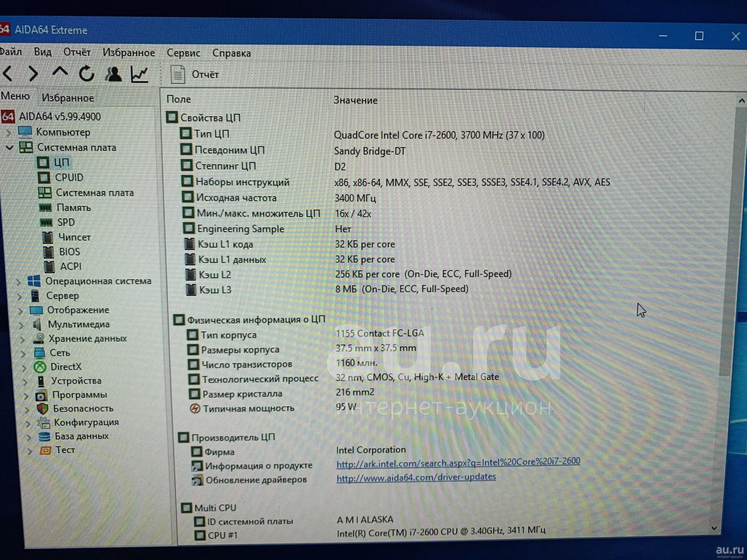Click the Тест benchmark icon
Image resolution: width=747 pixels, height=560 pixels.
pyautogui.click(x=45, y=450)
